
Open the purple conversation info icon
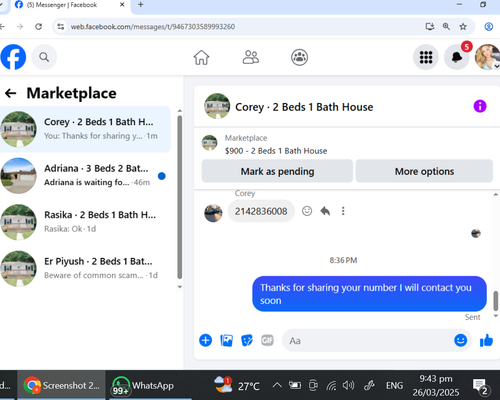480,106
